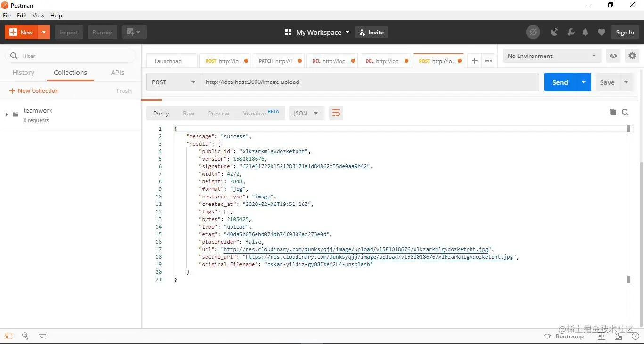Copy response body to clipboard
This screenshot has height=344, width=644.
click(x=613, y=112)
